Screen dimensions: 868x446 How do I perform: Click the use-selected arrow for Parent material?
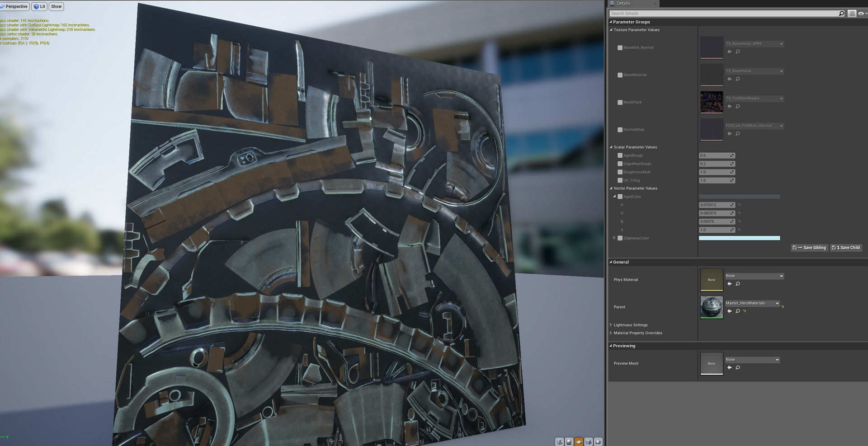pyautogui.click(x=729, y=311)
